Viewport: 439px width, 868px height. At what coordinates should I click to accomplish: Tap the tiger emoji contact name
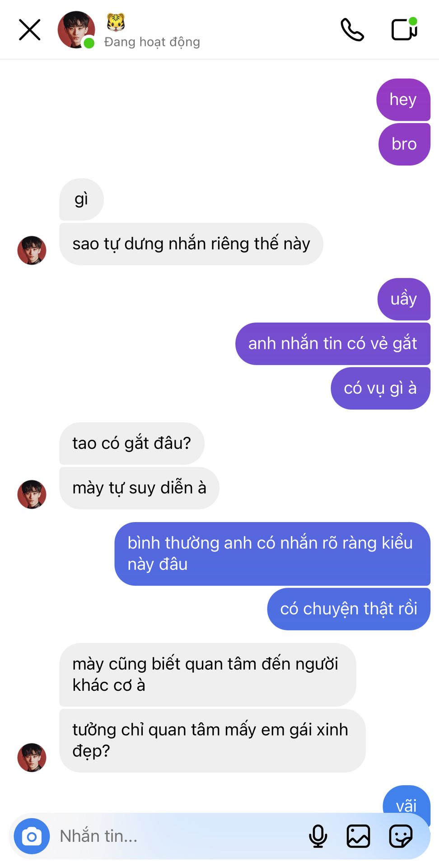[x=116, y=21]
